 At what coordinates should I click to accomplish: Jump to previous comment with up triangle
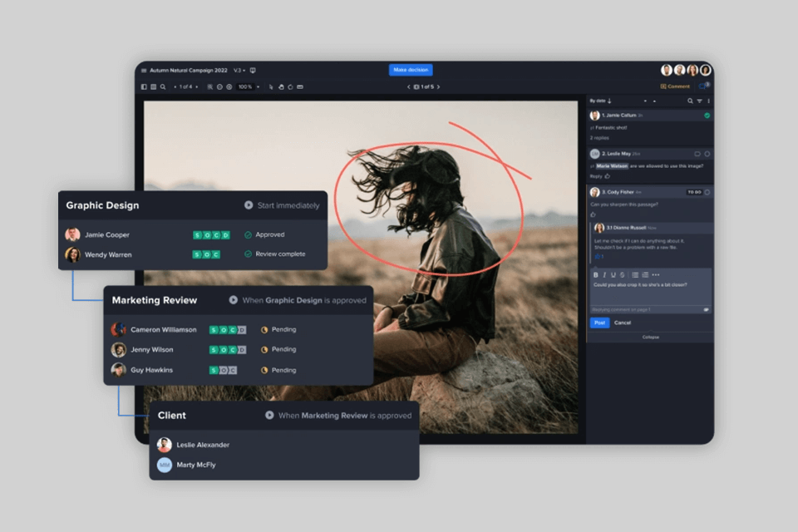click(x=654, y=101)
